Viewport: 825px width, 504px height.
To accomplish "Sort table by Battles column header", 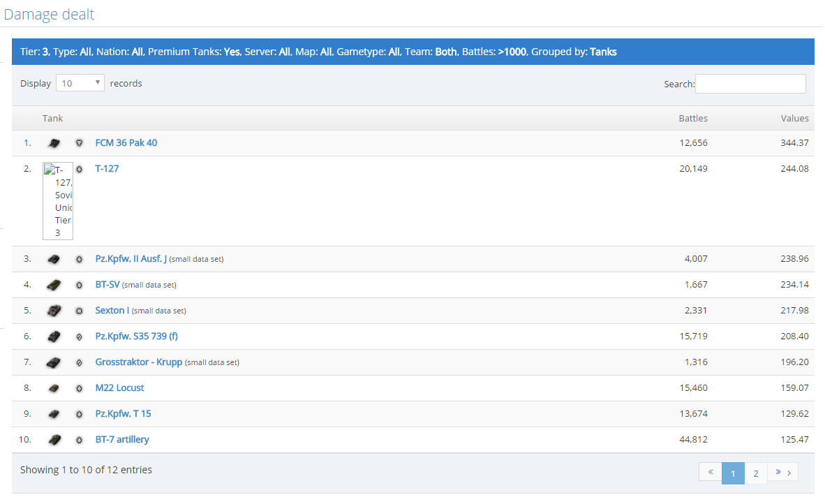I will [x=692, y=119].
